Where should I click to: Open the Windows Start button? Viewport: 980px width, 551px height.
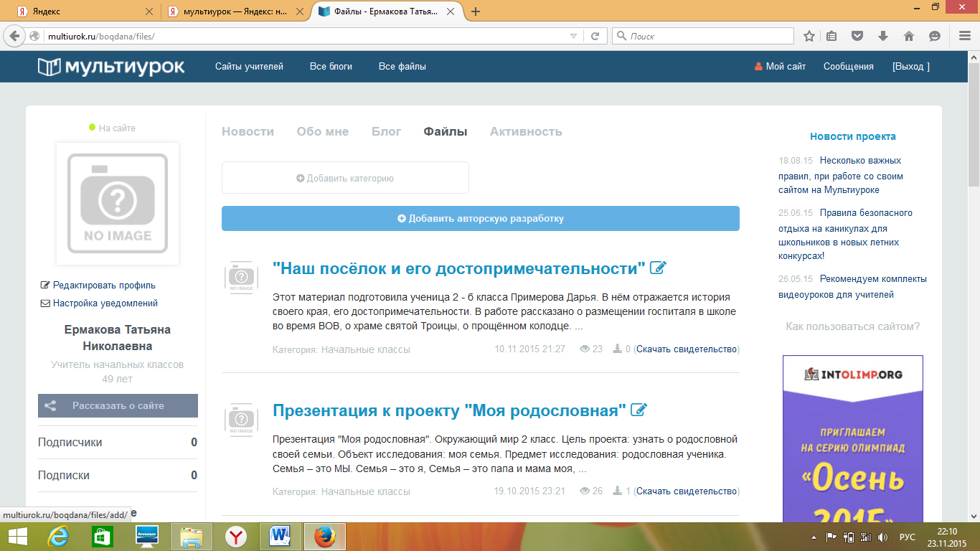17,537
